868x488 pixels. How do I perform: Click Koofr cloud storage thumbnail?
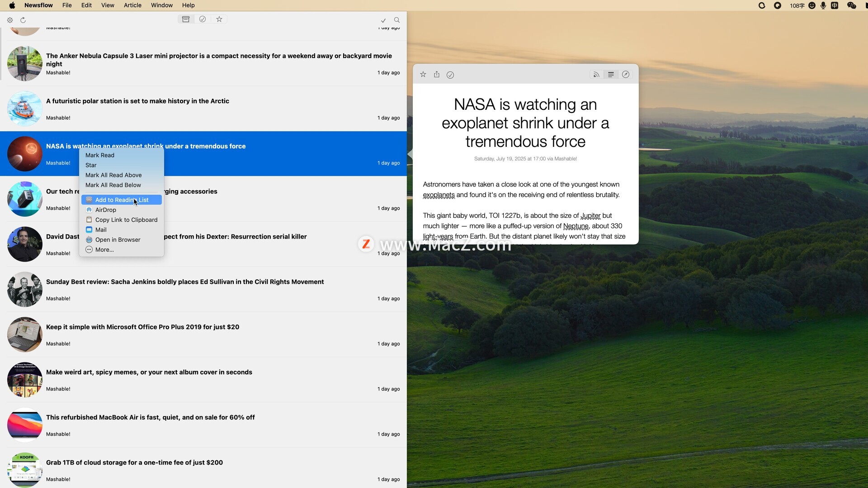point(25,470)
